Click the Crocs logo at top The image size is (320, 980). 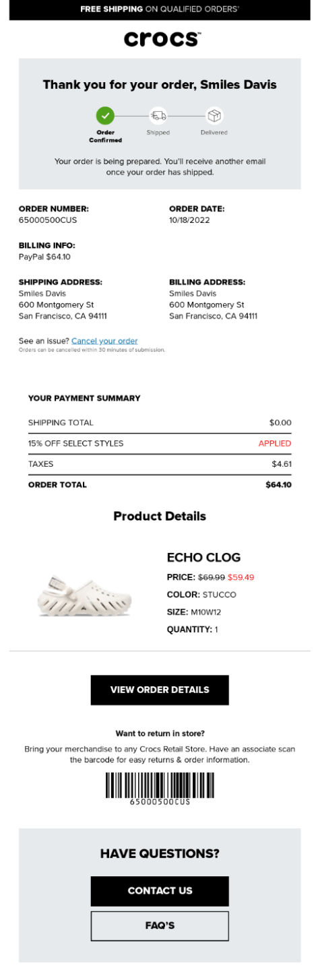click(162, 39)
